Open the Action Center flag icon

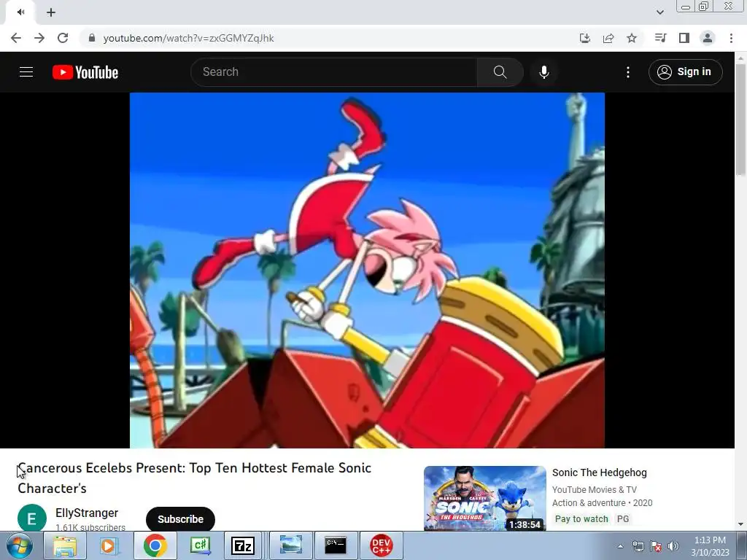[x=656, y=546]
